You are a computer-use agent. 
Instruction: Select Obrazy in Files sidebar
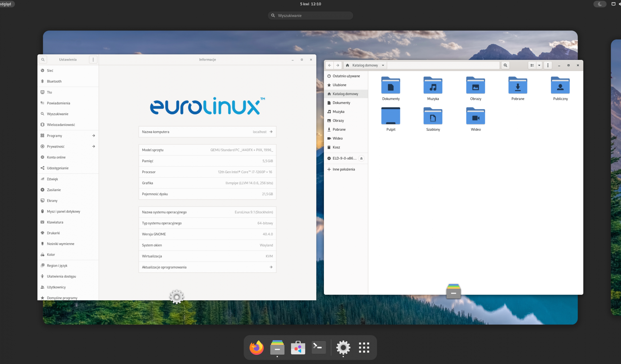[x=338, y=121]
